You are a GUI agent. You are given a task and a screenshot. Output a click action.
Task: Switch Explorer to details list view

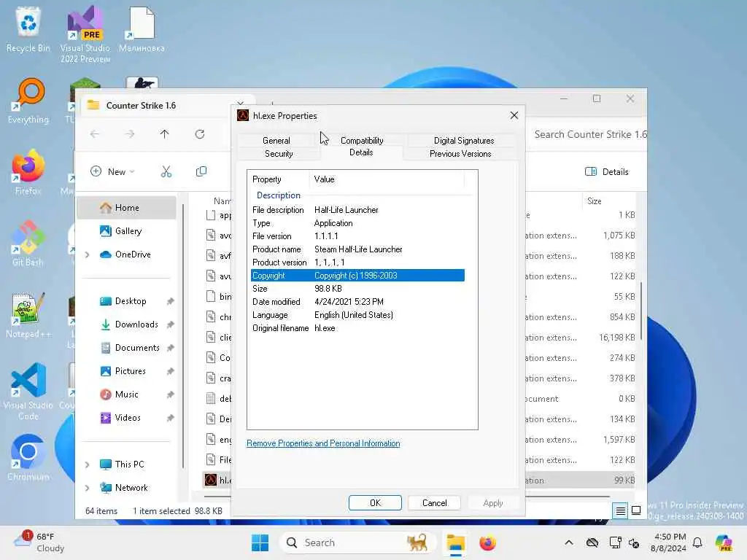(x=620, y=511)
